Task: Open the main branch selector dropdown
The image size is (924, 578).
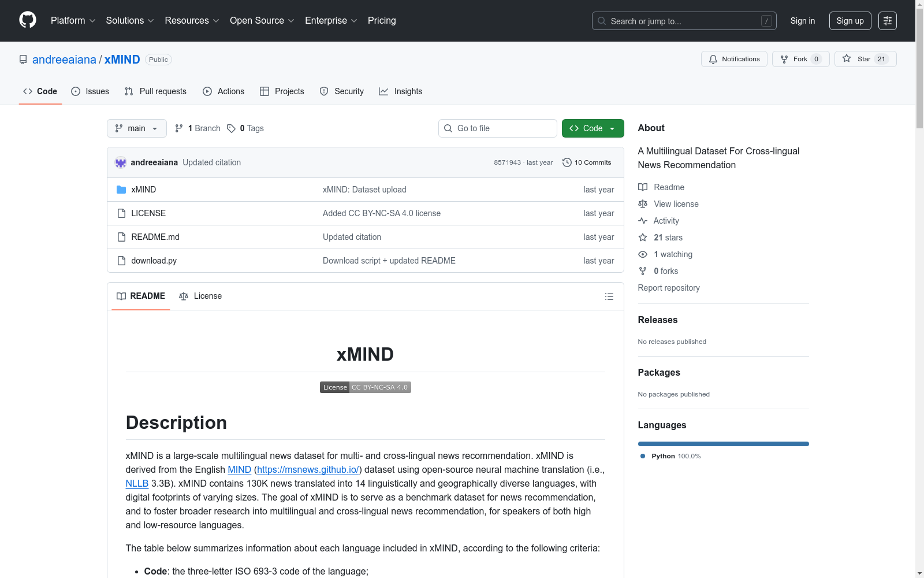Action: (x=137, y=128)
